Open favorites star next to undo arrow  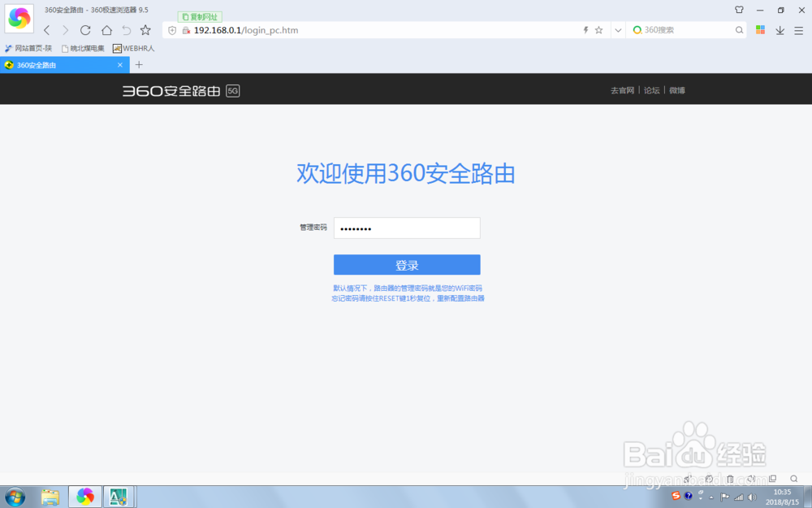(x=145, y=30)
